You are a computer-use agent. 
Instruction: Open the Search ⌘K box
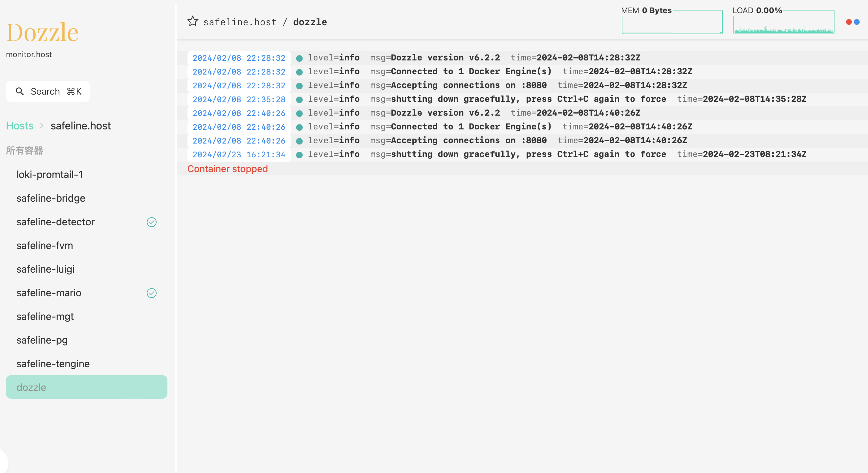tap(48, 91)
